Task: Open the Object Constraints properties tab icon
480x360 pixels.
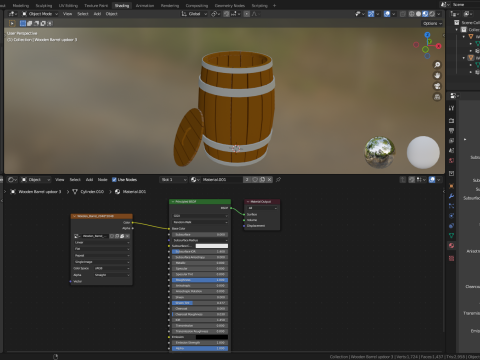Action: (451, 226)
